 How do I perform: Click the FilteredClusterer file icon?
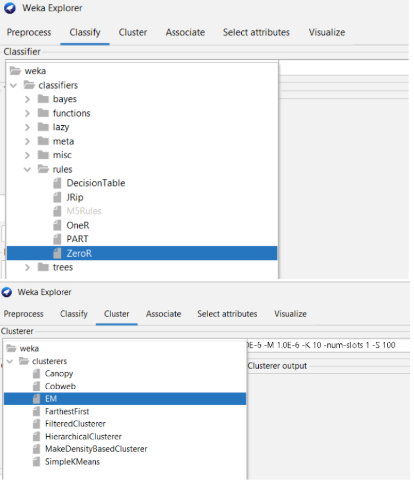tap(36, 424)
